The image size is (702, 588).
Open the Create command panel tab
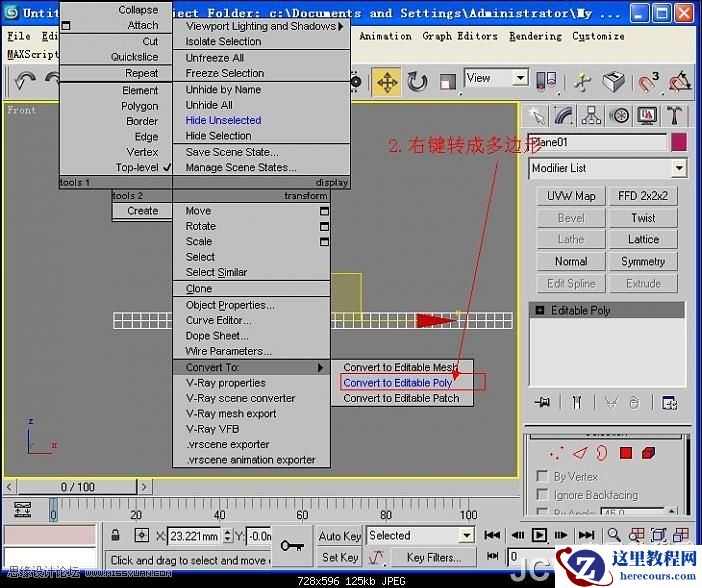[x=536, y=116]
